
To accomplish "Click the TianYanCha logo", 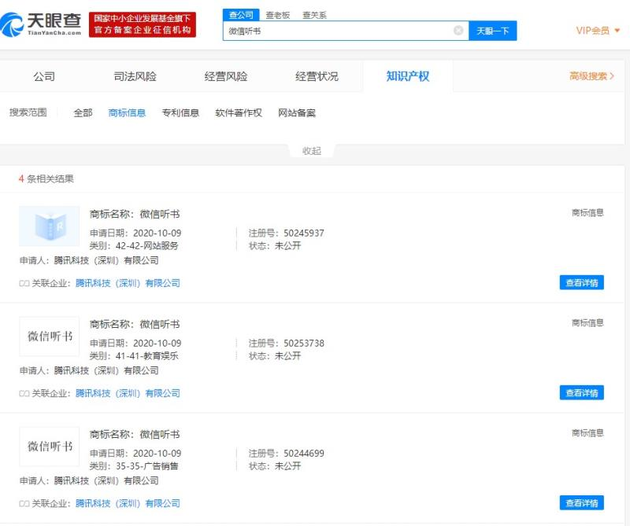I will click(x=41, y=24).
